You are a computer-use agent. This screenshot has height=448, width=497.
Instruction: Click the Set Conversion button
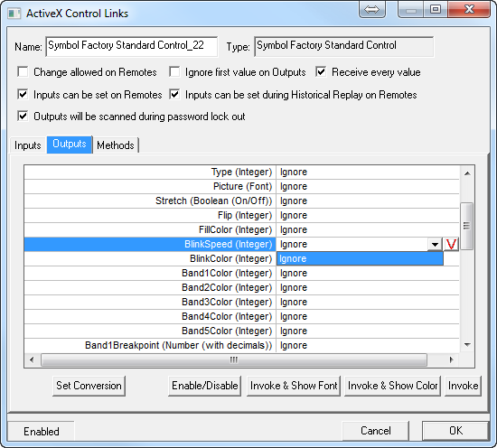pyautogui.click(x=89, y=386)
